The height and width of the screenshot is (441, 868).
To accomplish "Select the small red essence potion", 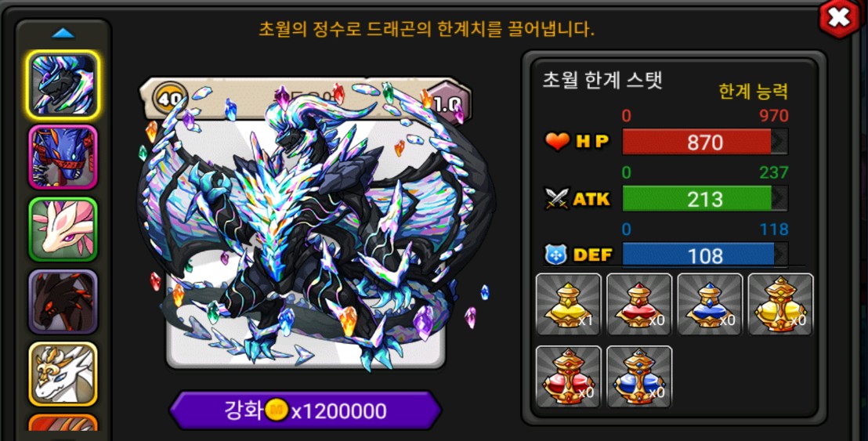I will coord(638,305).
